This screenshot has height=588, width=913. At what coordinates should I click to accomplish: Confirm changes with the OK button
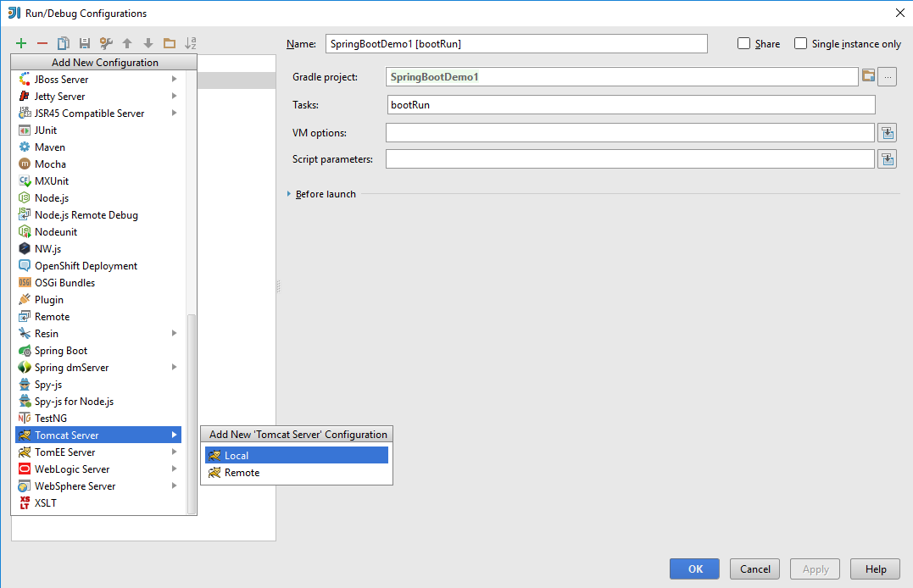[693, 569]
